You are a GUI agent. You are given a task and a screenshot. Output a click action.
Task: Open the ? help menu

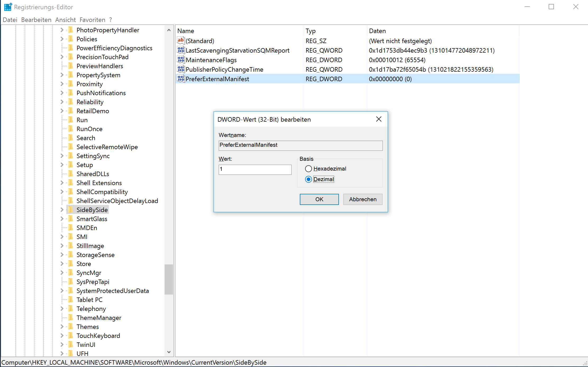(x=110, y=20)
